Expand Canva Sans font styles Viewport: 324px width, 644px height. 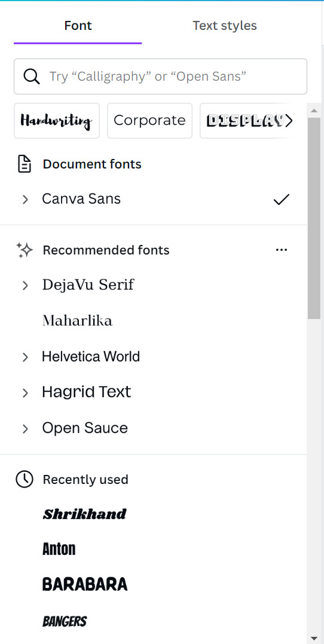25,200
